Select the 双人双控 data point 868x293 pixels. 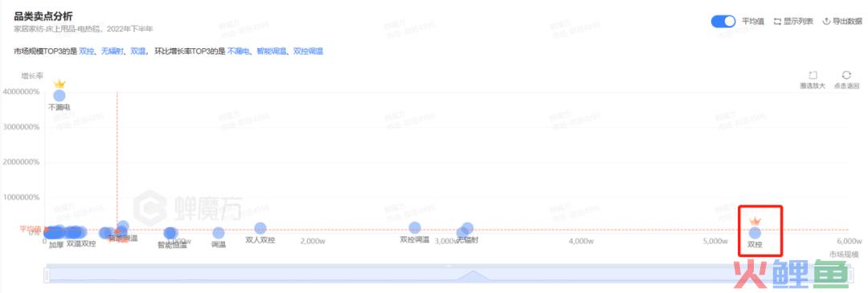point(260,228)
